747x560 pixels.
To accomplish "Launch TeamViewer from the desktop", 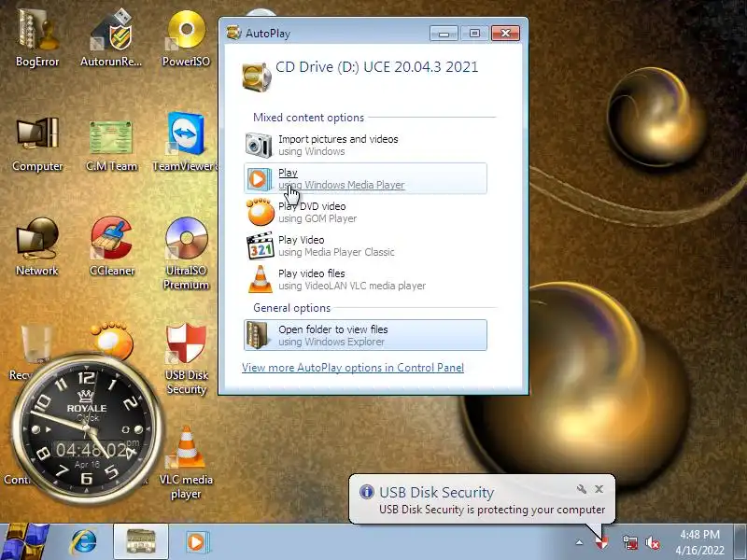I will [185, 142].
